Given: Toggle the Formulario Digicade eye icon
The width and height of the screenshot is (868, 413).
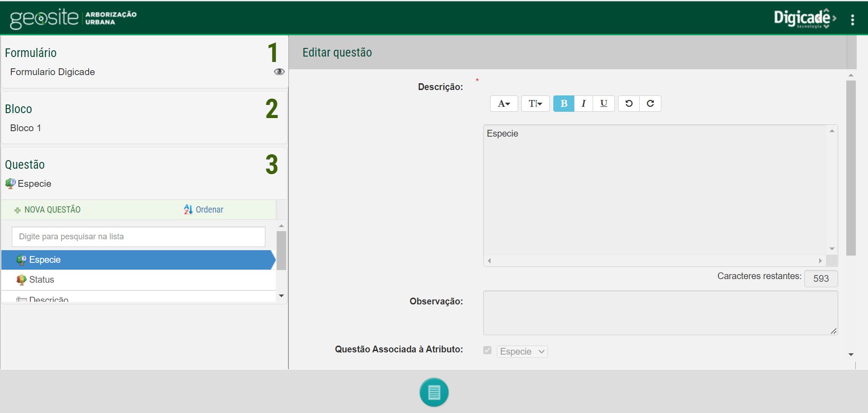Looking at the screenshot, I should 279,71.
